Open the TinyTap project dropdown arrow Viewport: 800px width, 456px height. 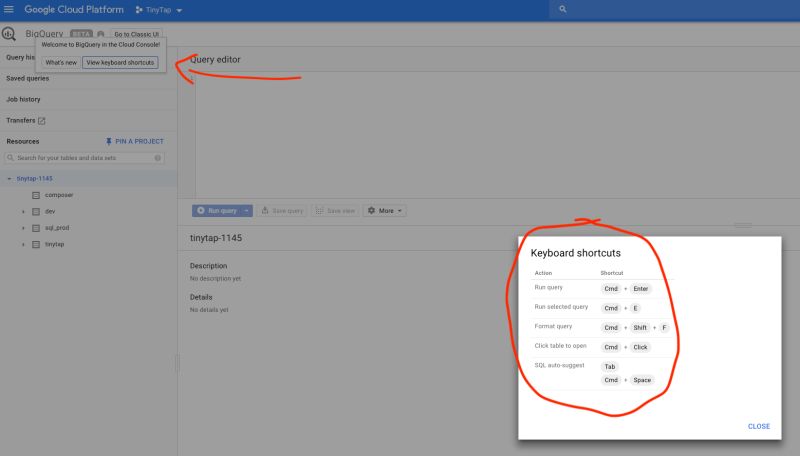[x=179, y=10]
